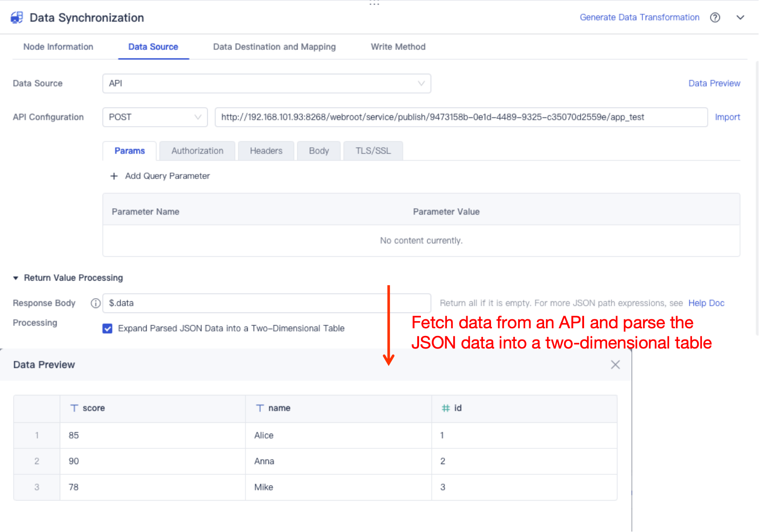Click the score value 90 cell
This screenshot has height=532, width=759.
[x=153, y=461]
